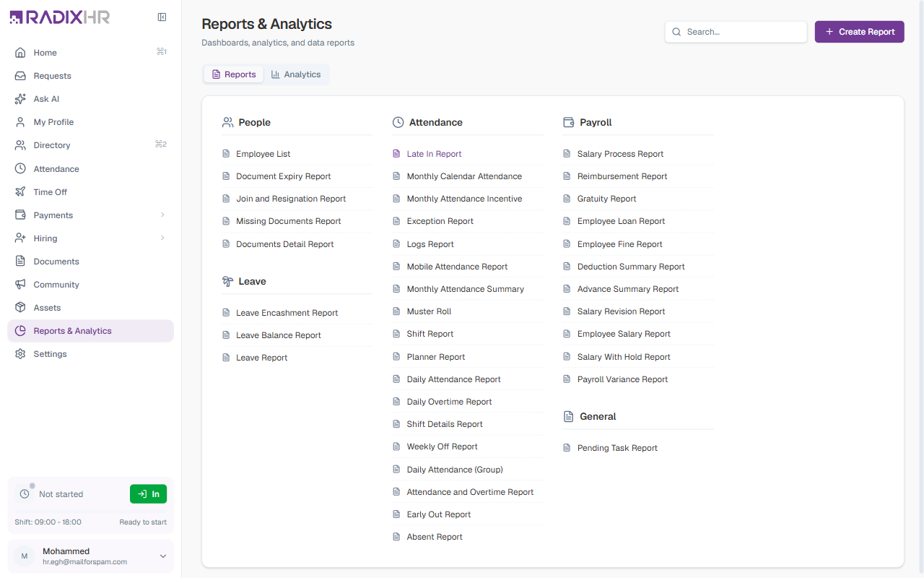Select the Reports tab
Image resolution: width=924 pixels, height=578 pixels.
click(x=234, y=74)
